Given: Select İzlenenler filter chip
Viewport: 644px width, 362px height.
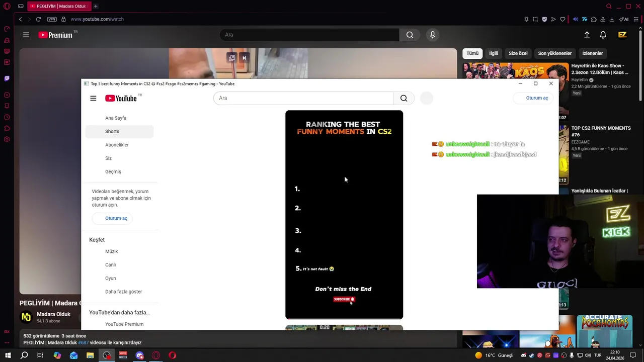Looking at the screenshot, I should click(x=593, y=53).
